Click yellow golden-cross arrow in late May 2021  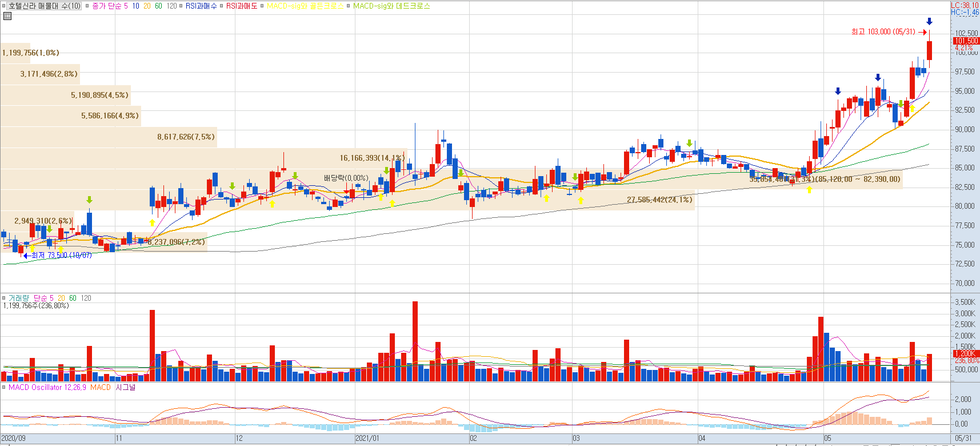912,108
